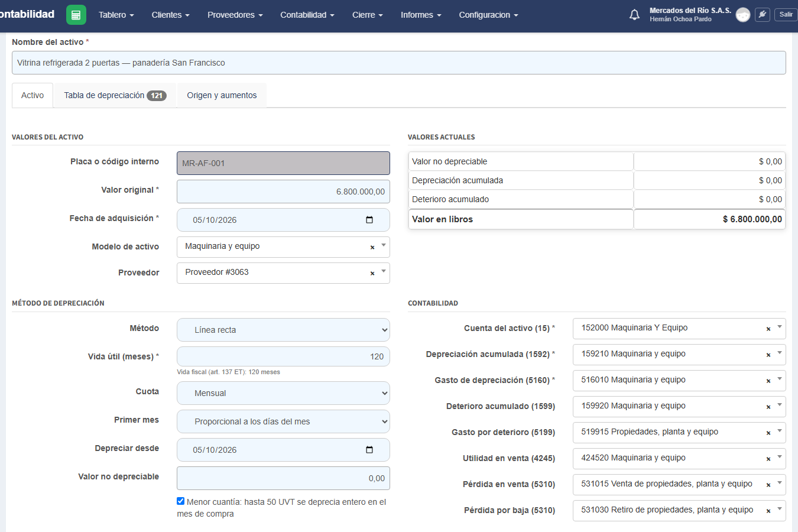Open the notifications bell
Image resolution: width=798 pixels, height=532 pixels.
coord(634,15)
